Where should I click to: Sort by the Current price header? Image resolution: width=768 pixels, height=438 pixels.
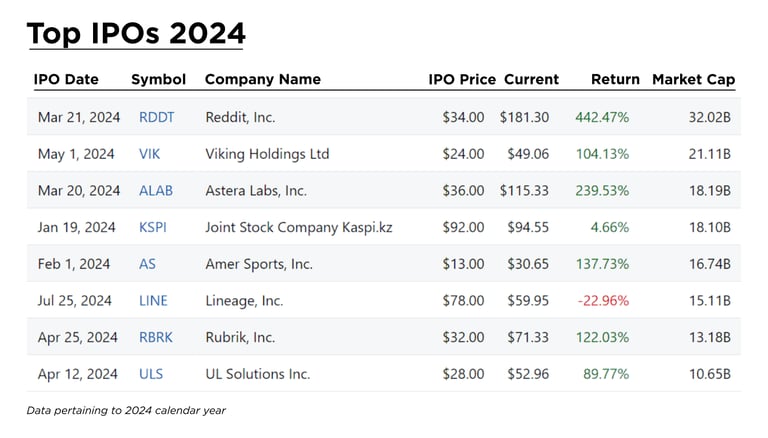click(x=531, y=79)
